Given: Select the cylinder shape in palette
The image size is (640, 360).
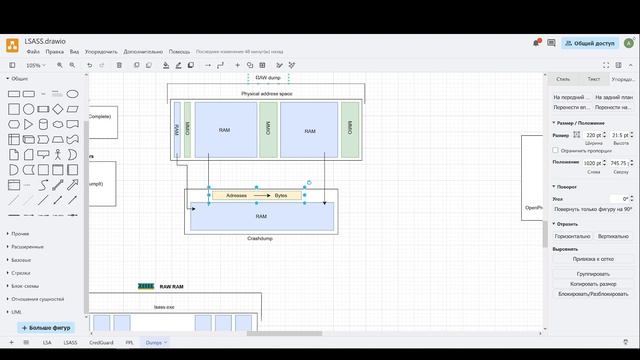Looking at the screenshot, I should tap(43, 124).
